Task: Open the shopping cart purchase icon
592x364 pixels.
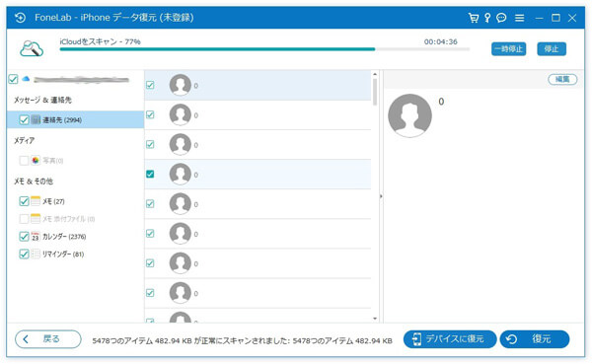Action: tap(473, 18)
